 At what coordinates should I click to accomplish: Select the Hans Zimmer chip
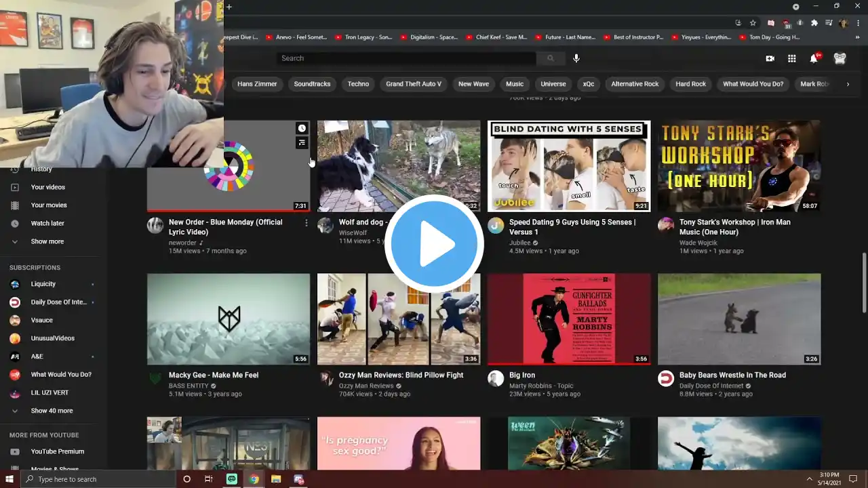pyautogui.click(x=257, y=84)
